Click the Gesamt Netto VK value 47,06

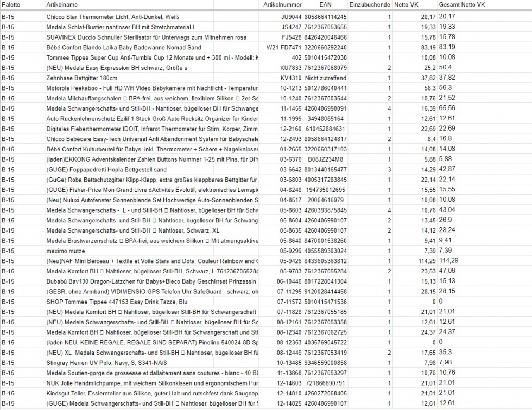pyautogui.click(x=447, y=271)
